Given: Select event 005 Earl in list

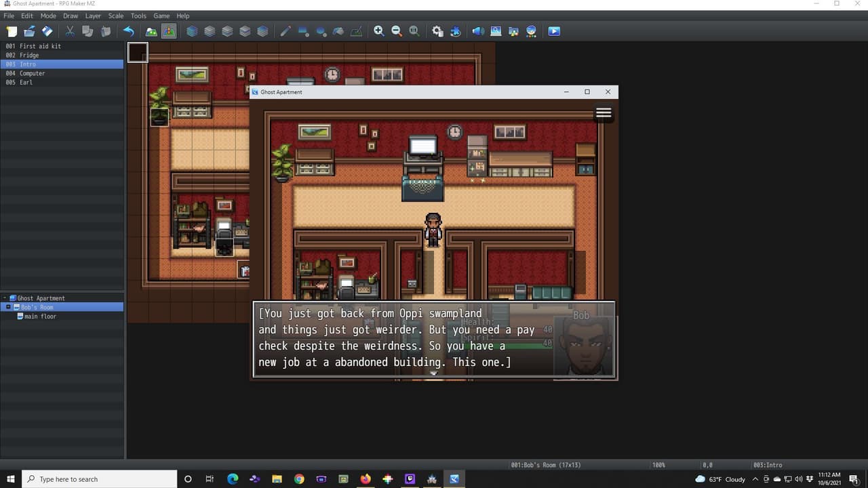Looking at the screenshot, I should 62,82.
